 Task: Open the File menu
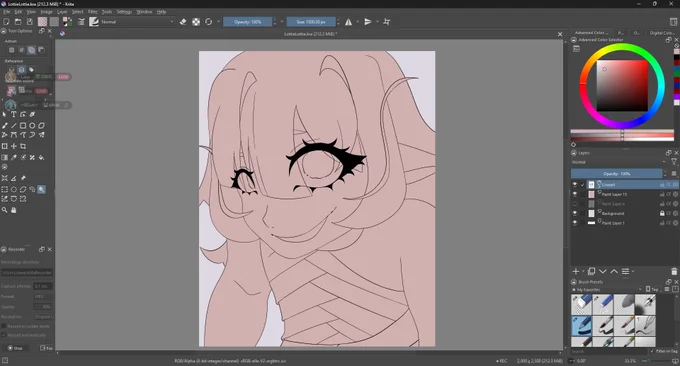[x=7, y=12]
